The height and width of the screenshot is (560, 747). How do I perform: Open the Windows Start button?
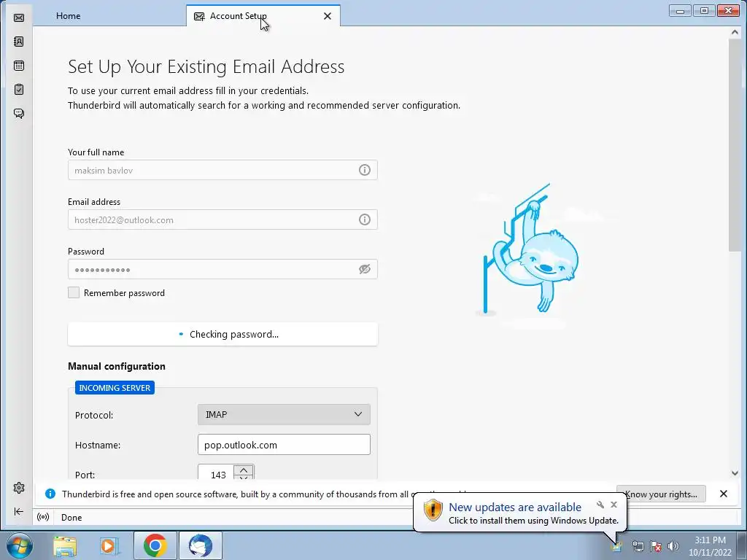pyautogui.click(x=19, y=545)
